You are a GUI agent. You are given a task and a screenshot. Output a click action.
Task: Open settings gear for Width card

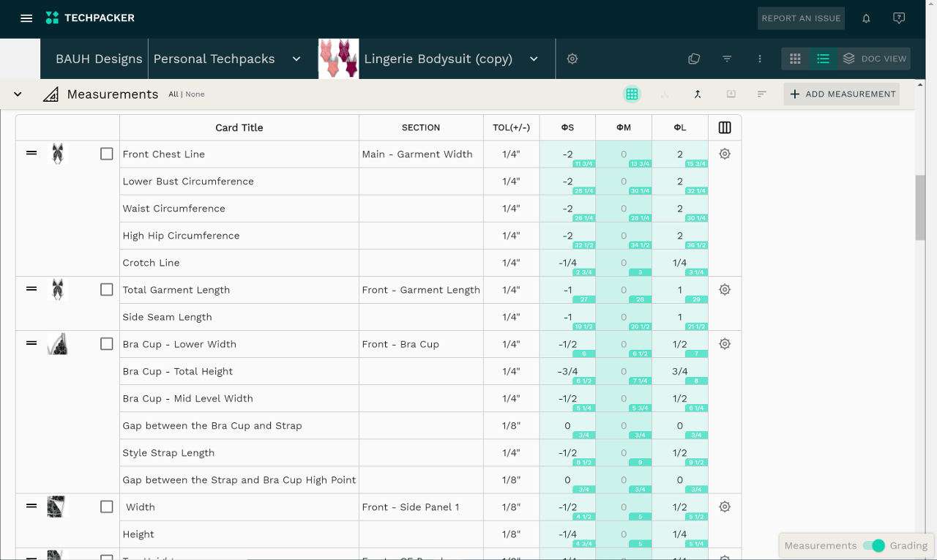click(725, 507)
